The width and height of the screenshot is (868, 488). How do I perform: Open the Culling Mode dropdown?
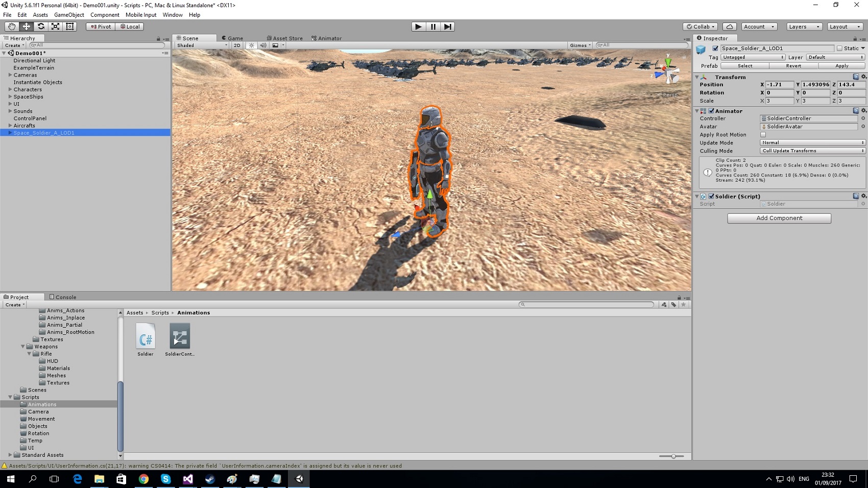(x=812, y=151)
